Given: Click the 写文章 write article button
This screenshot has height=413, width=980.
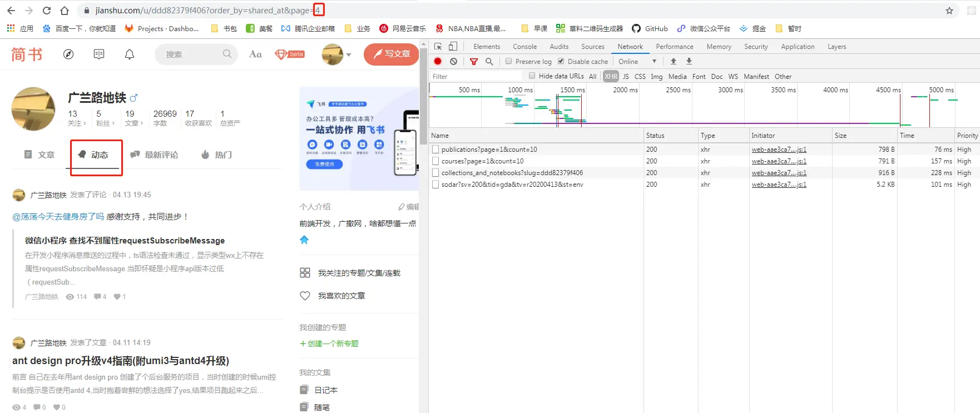Looking at the screenshot, I should 392,54.
